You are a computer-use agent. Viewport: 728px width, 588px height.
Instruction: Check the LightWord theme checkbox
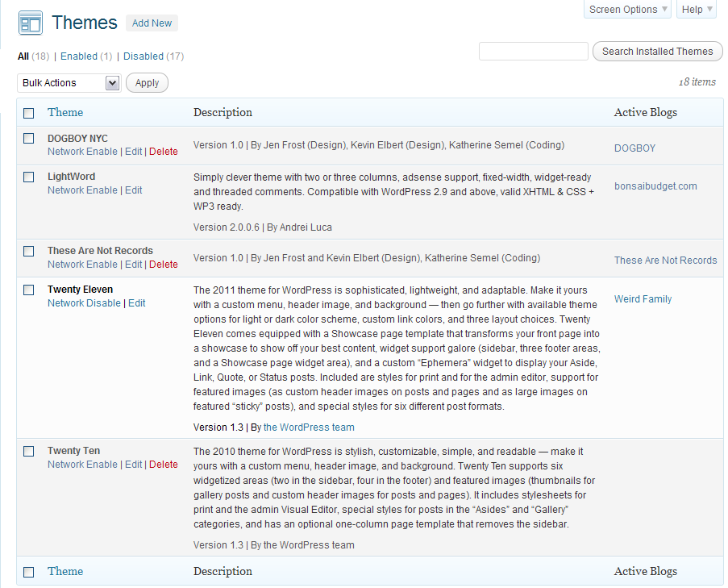[x=29, y=177]
